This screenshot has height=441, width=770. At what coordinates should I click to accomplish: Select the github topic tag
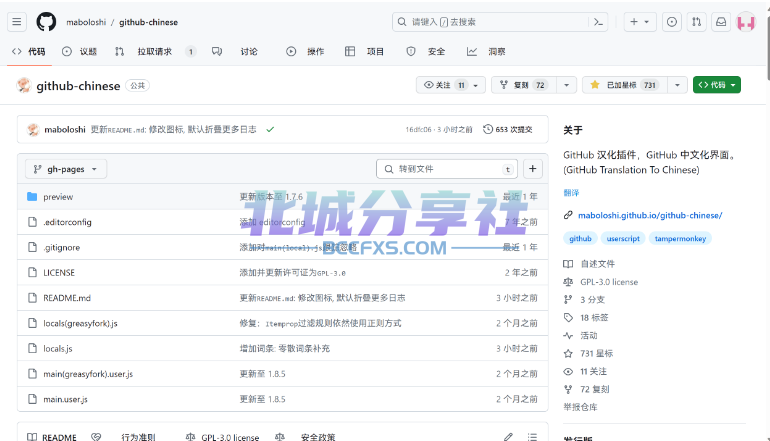point(580,238)
